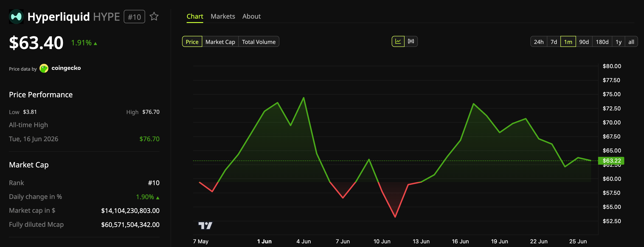Open the About tab
Screen dimensions: 644x247
point(251,17)
